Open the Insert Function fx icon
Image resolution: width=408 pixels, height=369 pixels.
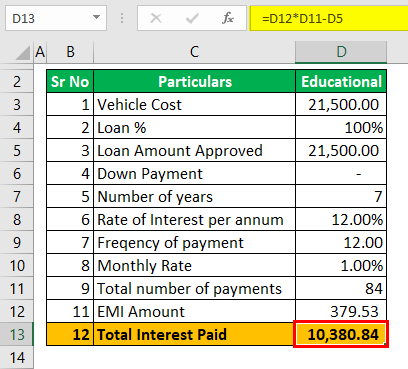click(228, 18)
